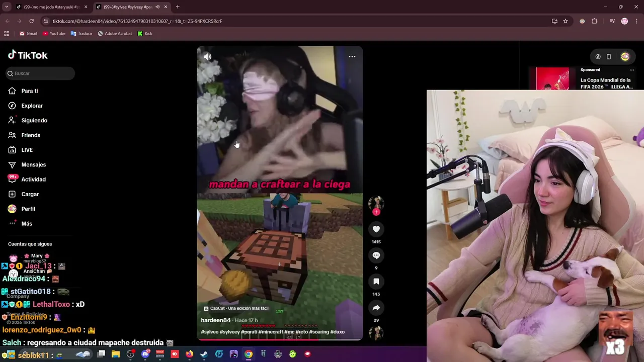Open YouTube bookmark
This screenshot has width=644, height=362.
[x=54, y=34]
